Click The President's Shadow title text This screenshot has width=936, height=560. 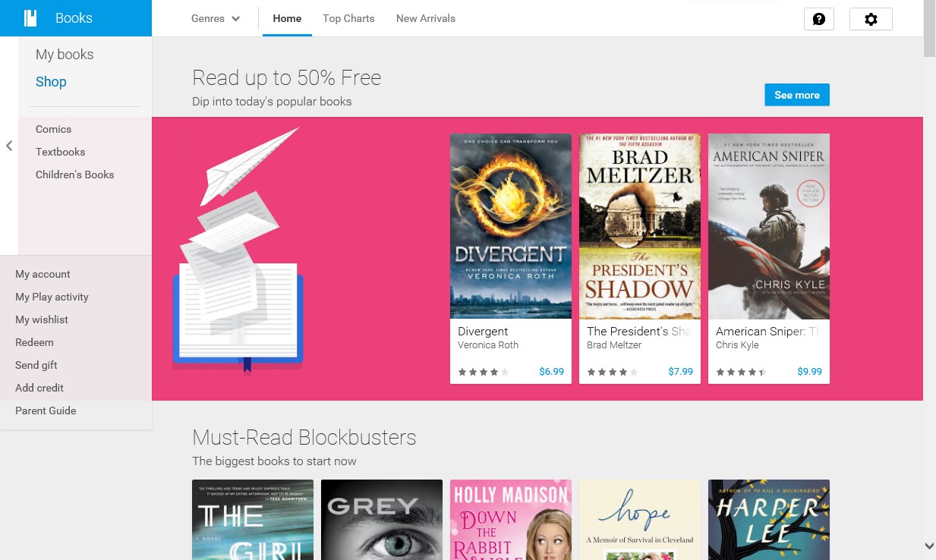point(639,332)
